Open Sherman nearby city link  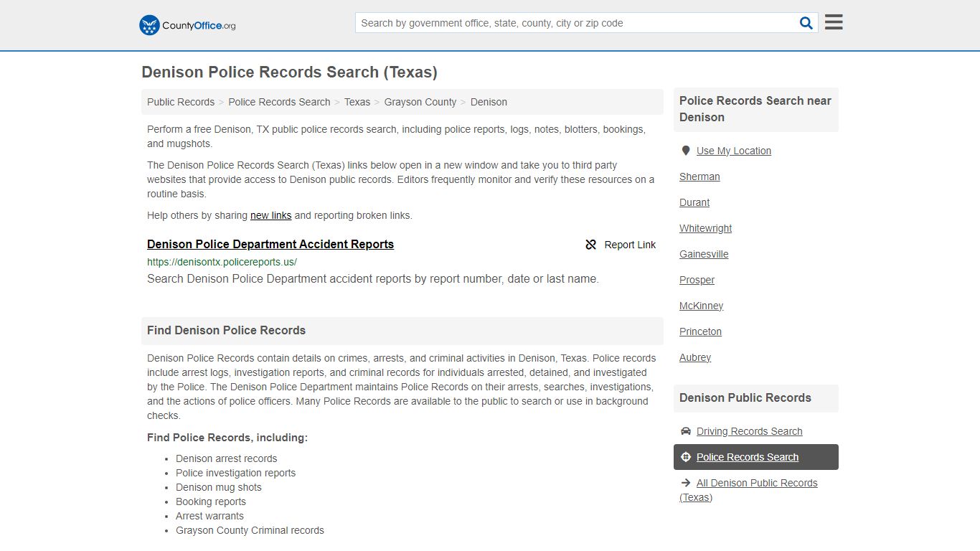699,176
